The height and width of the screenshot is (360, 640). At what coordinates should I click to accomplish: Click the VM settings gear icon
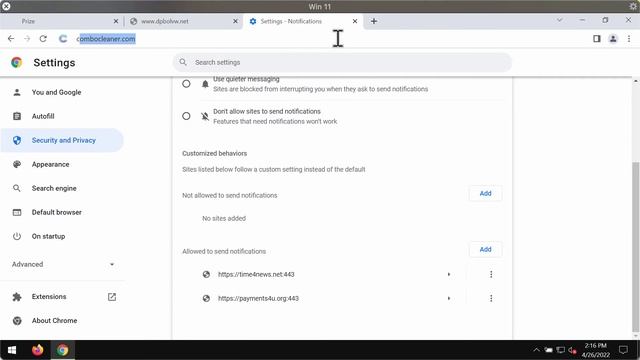(633, 6)
